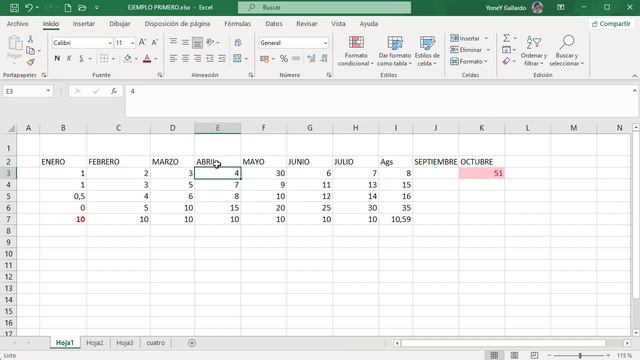Screen dimensions: 640x360
Task: Open the Estilos de celda gallery
Action: pos(427,51)
